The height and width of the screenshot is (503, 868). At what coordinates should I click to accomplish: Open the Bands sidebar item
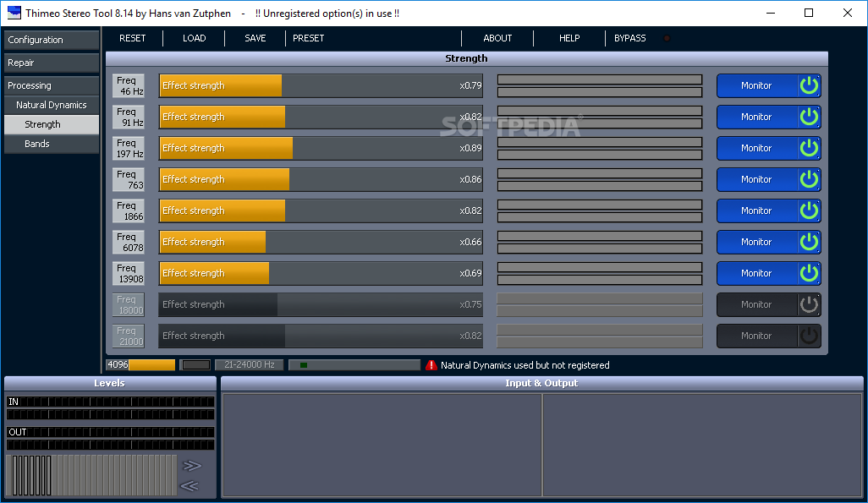point(52,144)
